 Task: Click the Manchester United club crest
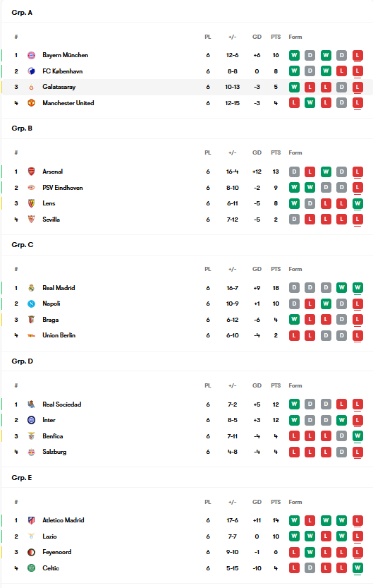click(x=32, y=103)
